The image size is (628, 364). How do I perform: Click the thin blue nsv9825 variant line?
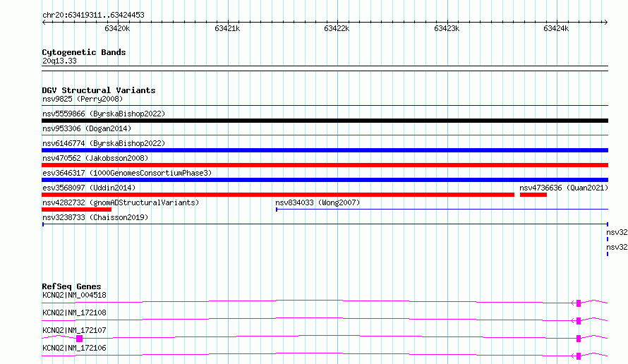point(325,105)
